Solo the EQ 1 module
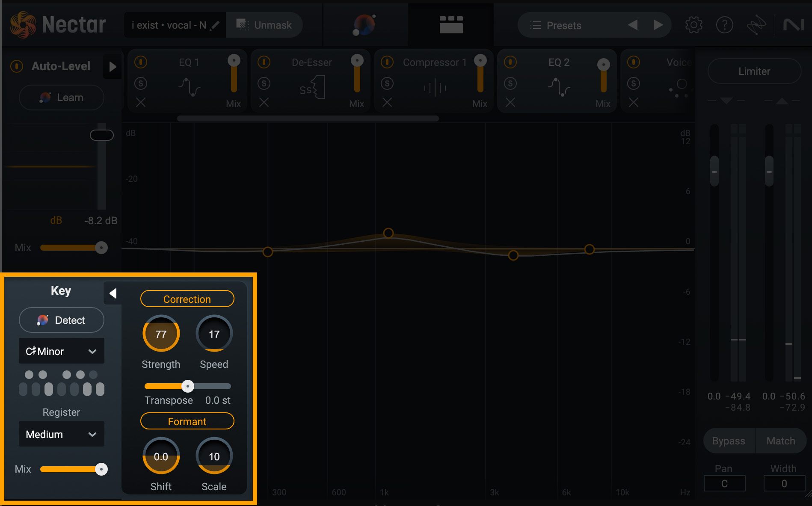Screen dimensions: 812x506 click(141, 83)
